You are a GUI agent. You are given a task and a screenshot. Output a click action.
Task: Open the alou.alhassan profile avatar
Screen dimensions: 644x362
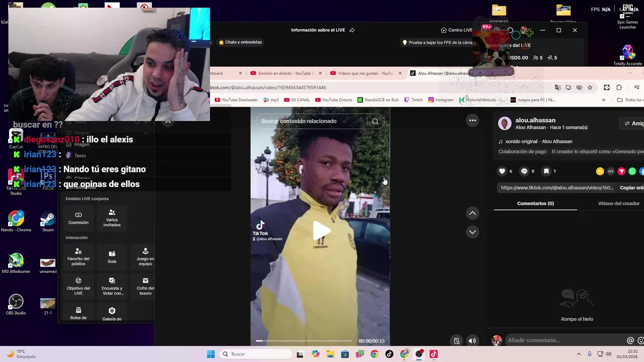tap(505, 123)
